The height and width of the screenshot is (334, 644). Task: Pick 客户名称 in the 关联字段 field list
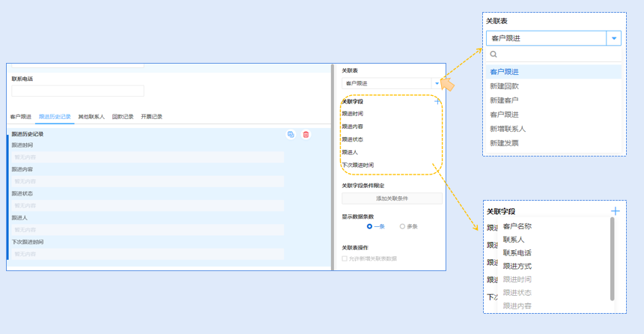(517, 226)
